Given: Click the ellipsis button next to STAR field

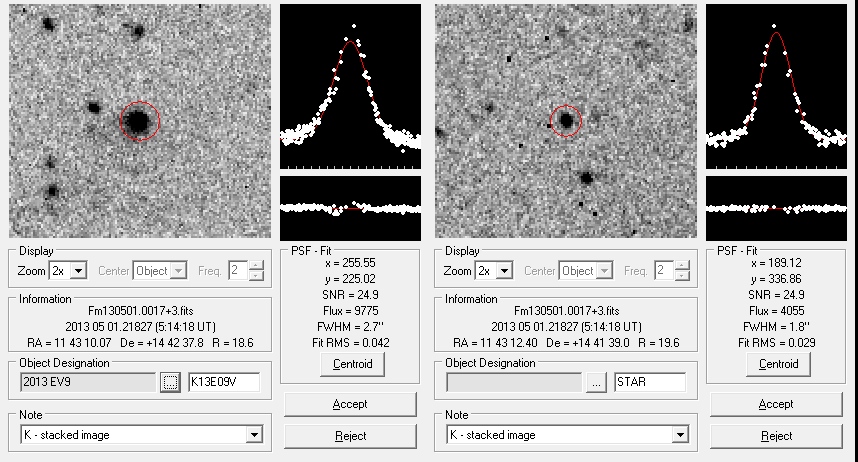Looking at the screenshot, I should [597, 382].
